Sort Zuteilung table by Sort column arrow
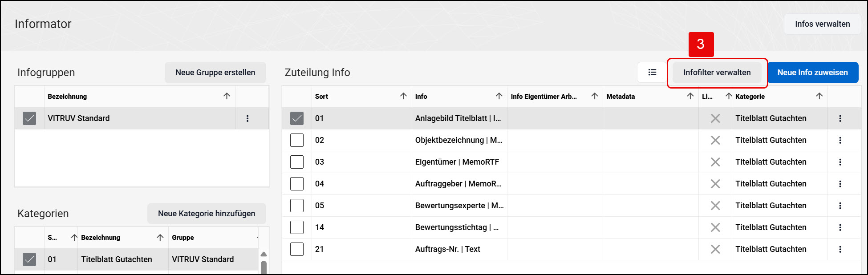 coord(403,96)
